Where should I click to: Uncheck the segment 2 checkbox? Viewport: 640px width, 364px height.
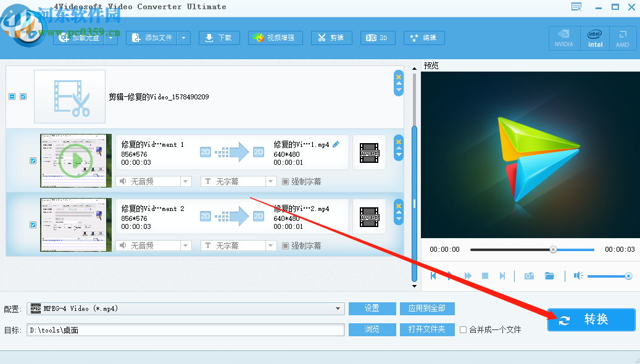click(x=33, y=225)
